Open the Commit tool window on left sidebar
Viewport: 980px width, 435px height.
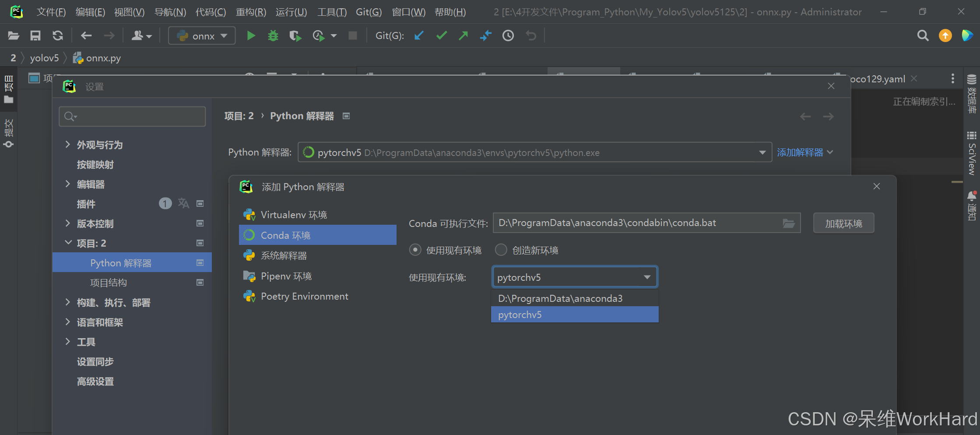pos(8,134)
